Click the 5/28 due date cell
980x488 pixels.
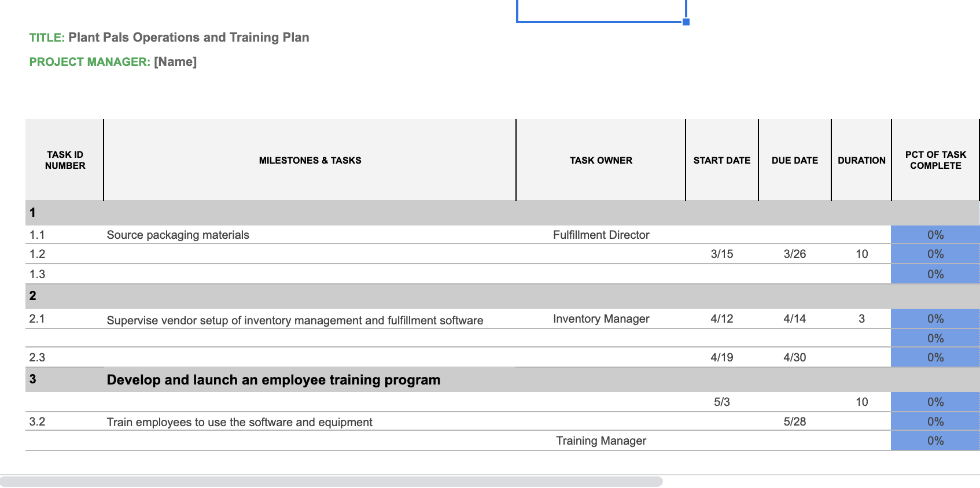pyautogui.click(x=795, y=422)
